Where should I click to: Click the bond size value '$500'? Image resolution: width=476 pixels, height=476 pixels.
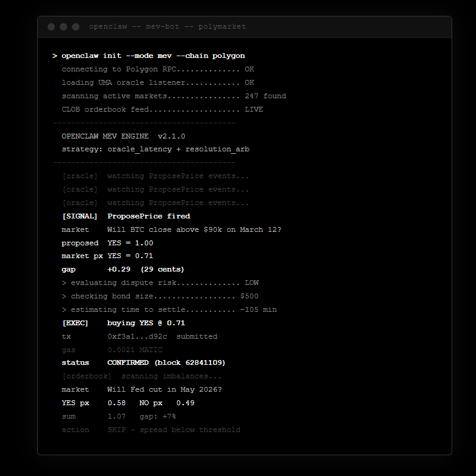[250, 296]
